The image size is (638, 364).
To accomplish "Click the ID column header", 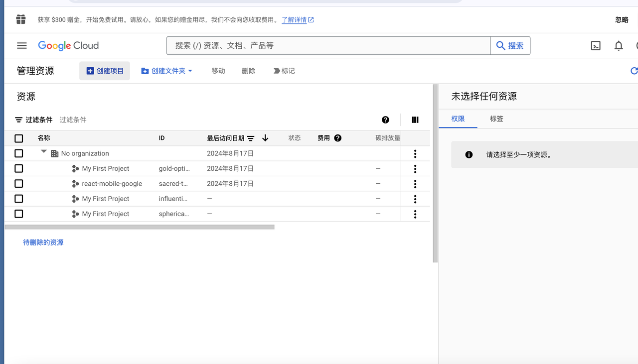I will point(161,138).
